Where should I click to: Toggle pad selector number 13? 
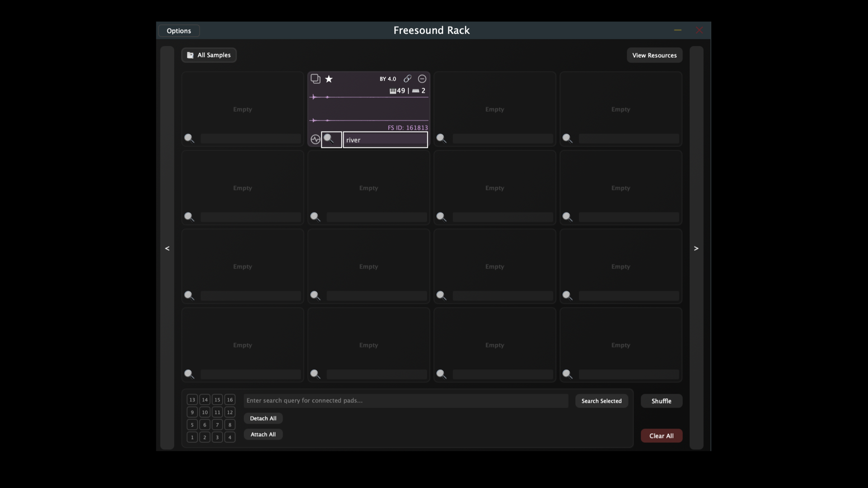coord(192,400)
